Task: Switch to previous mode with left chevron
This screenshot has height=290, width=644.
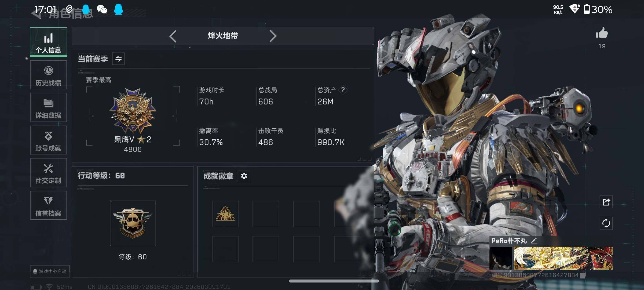Action: pyautogui.click(x=173, y=36)
